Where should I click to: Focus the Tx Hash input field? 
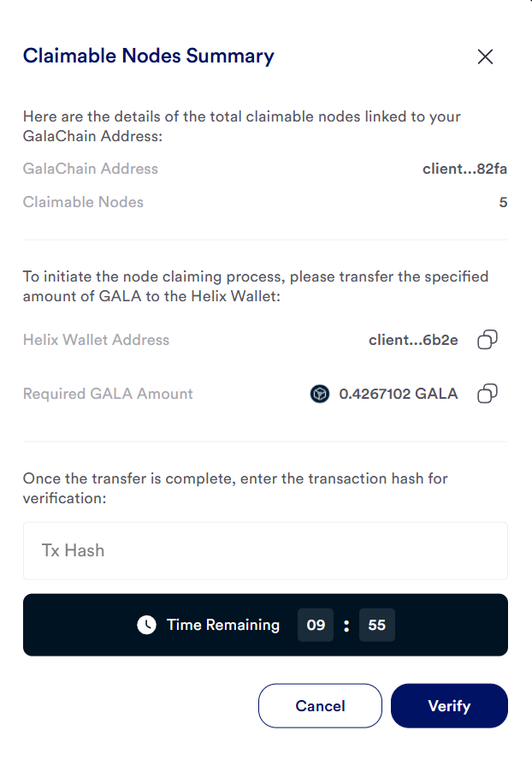(265, 550)
